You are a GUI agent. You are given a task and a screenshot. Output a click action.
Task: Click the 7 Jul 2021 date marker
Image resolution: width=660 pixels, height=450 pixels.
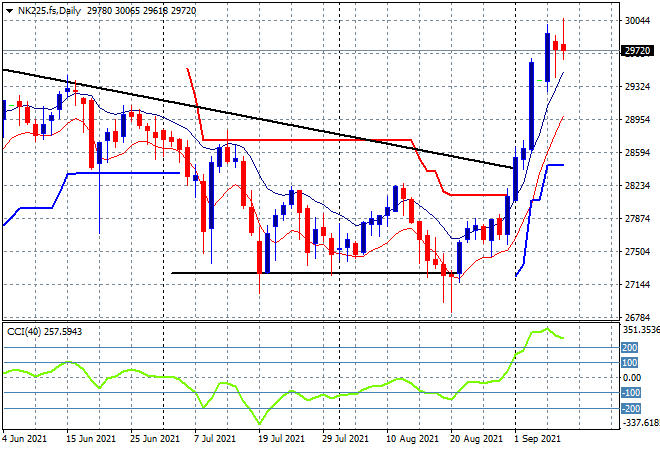tap(216, 439)
